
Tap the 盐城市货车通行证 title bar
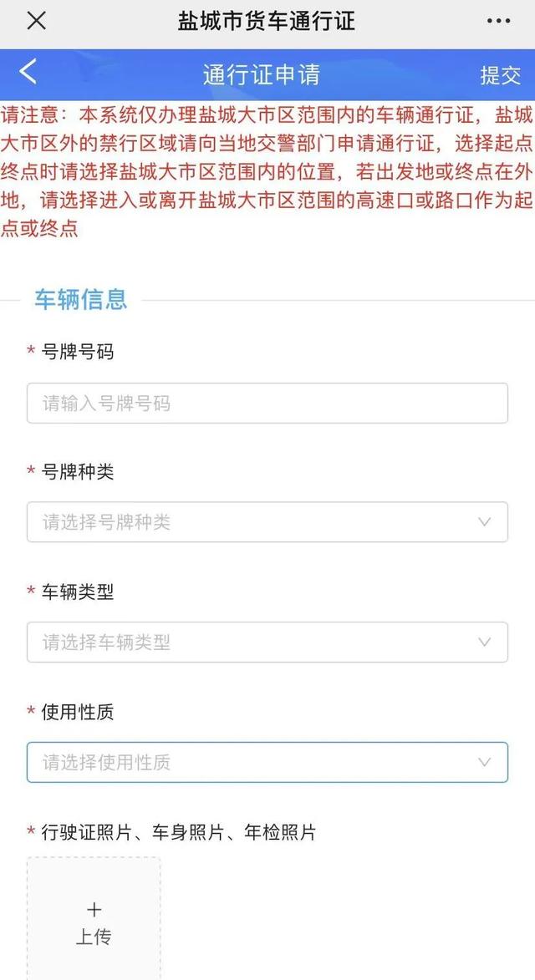tap(267, 22)
